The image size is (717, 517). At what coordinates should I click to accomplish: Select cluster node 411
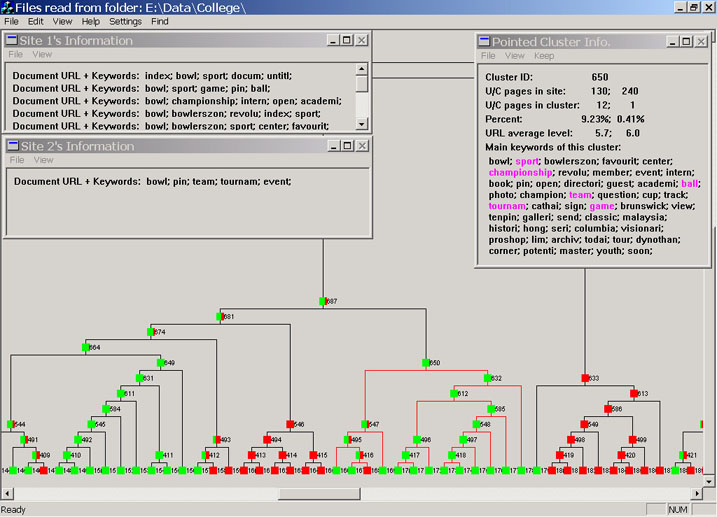159,455
